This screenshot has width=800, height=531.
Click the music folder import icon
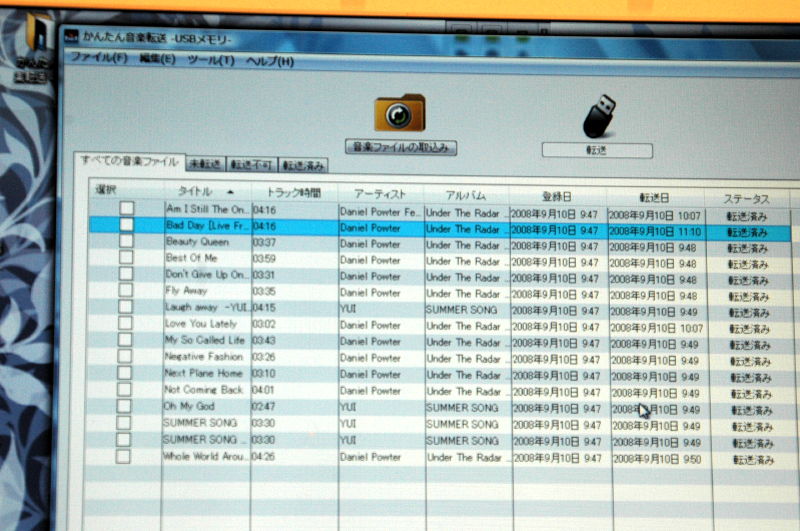coord(399,113)
